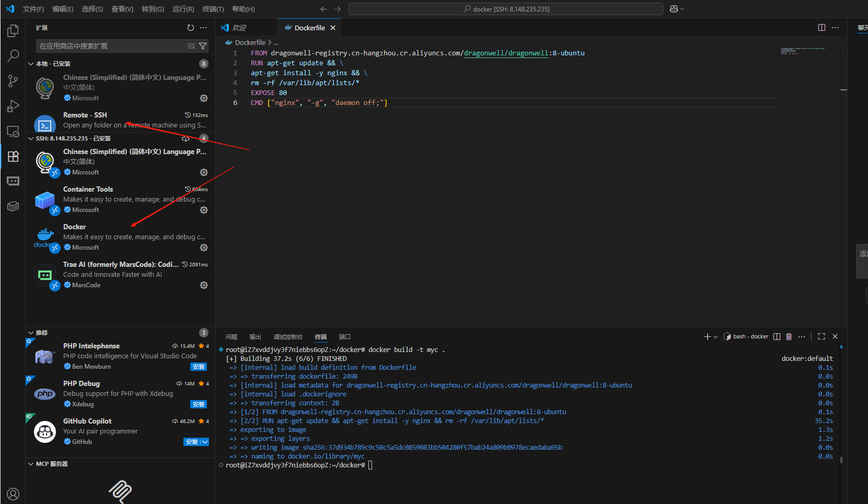
Task: Install the PHP Debug extension
Action: [198, 404]
